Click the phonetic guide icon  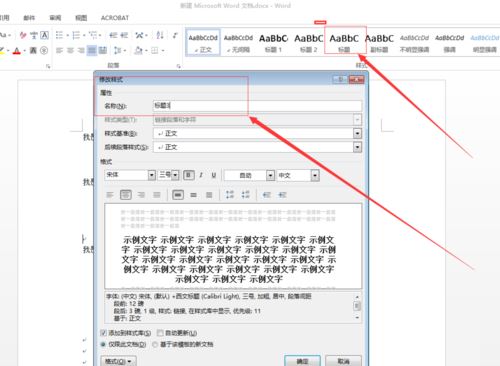[34, 35]
